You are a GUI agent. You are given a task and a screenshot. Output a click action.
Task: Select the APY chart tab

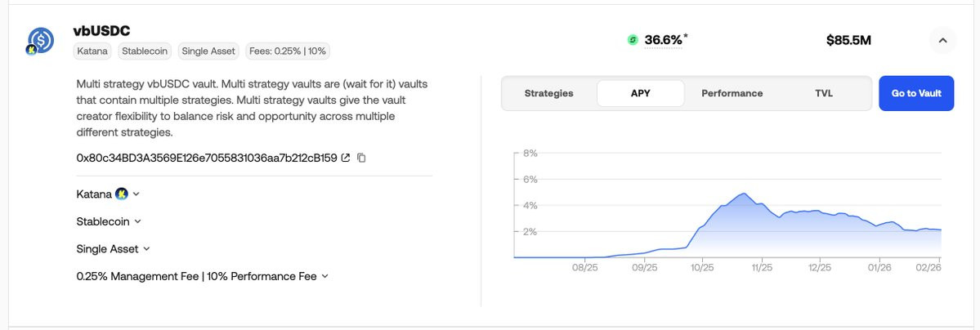coord(641,93)
